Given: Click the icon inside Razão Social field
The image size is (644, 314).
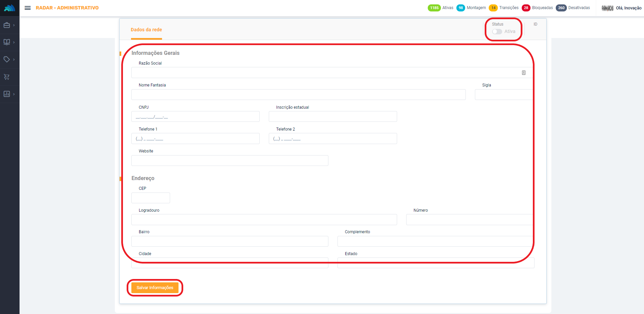Looking at the screenshot, I should 523,73.
